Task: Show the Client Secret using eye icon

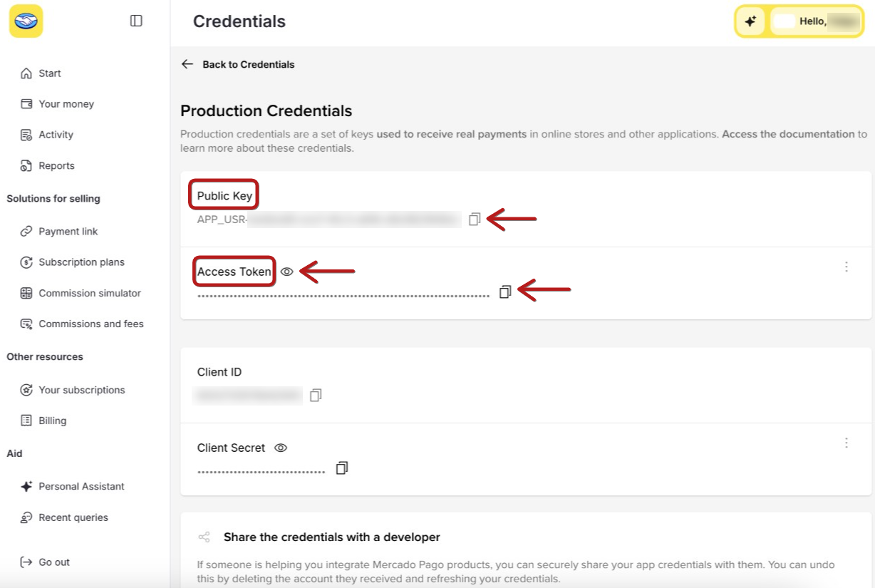Action: coord(281,448)
